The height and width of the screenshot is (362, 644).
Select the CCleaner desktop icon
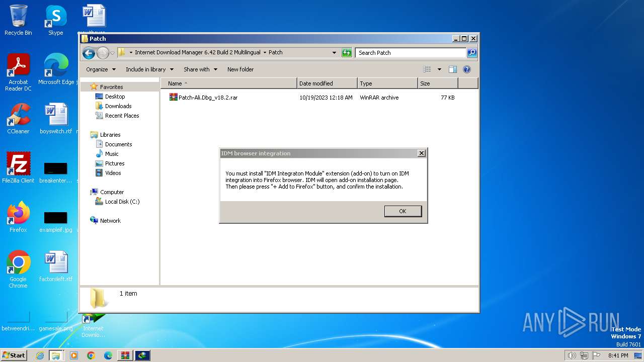pyautogui.click(x=18, y=119)
